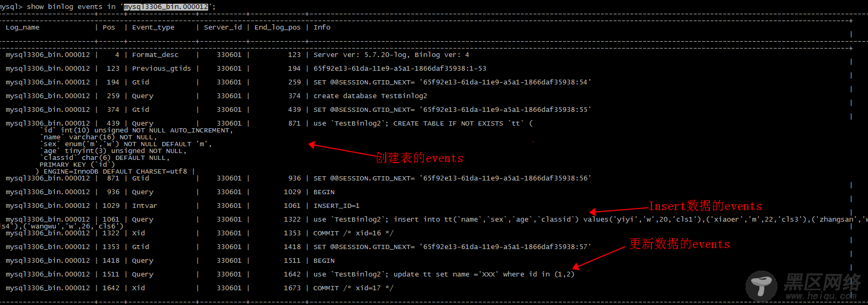Click the 'Event_type' column header
The height and width of the screenshot is (305, 868).
[153, 27]
